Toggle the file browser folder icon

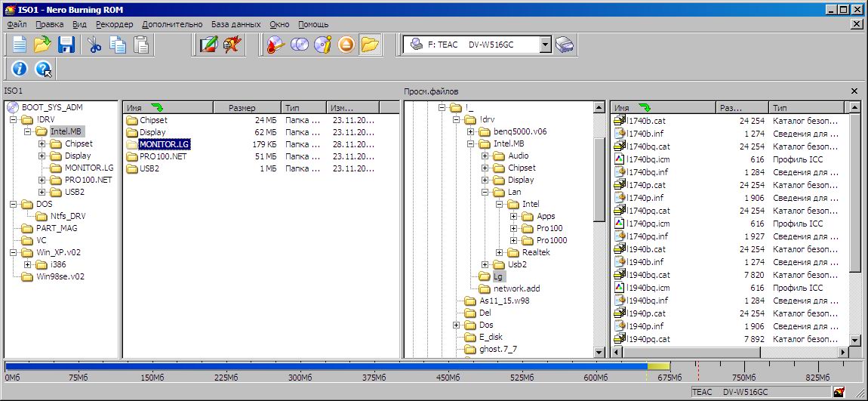(369, 45)
